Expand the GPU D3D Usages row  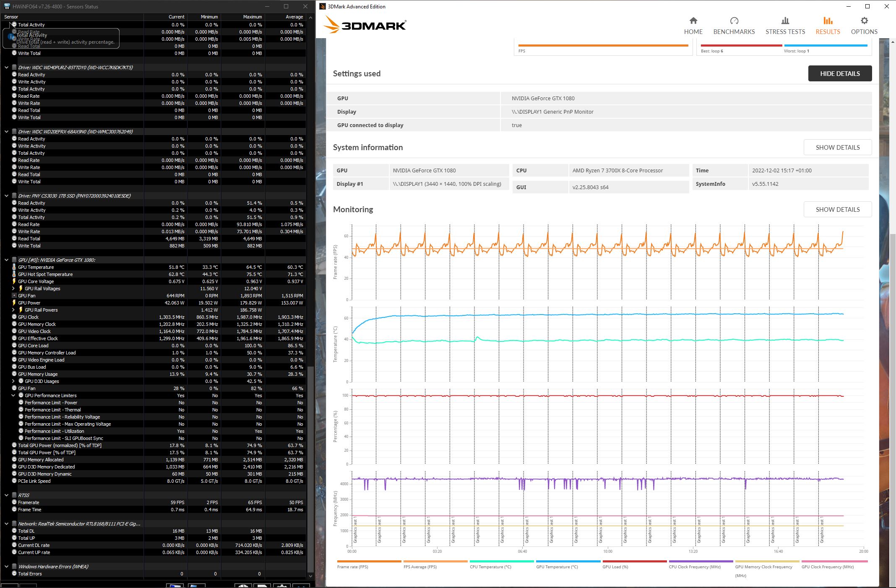pyautogui.click(x=13, y=381)
